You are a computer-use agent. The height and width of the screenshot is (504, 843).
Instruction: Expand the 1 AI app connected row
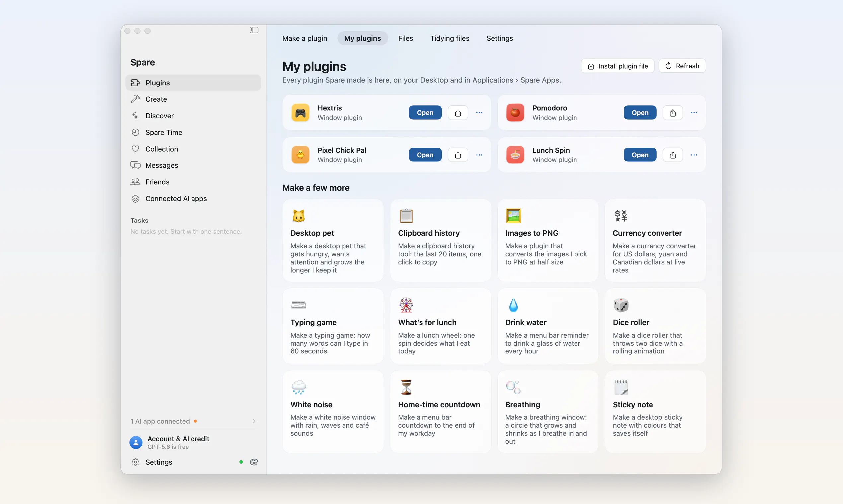[193, 421]
